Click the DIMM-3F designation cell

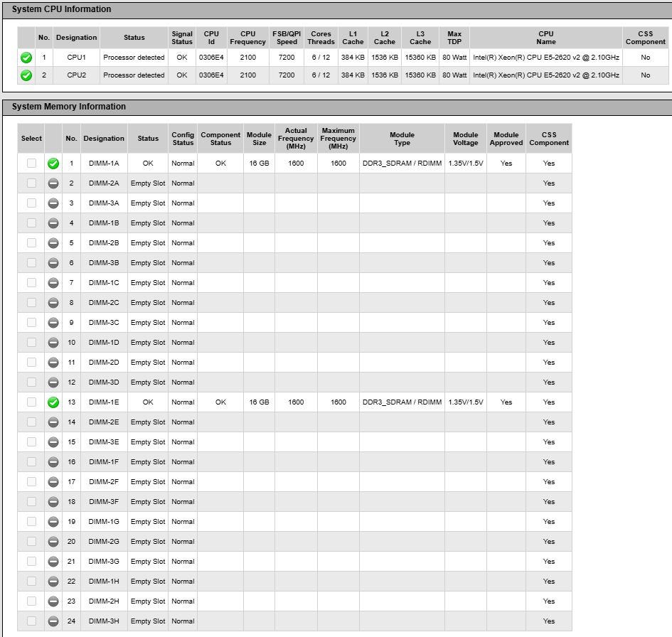point(104,502)
